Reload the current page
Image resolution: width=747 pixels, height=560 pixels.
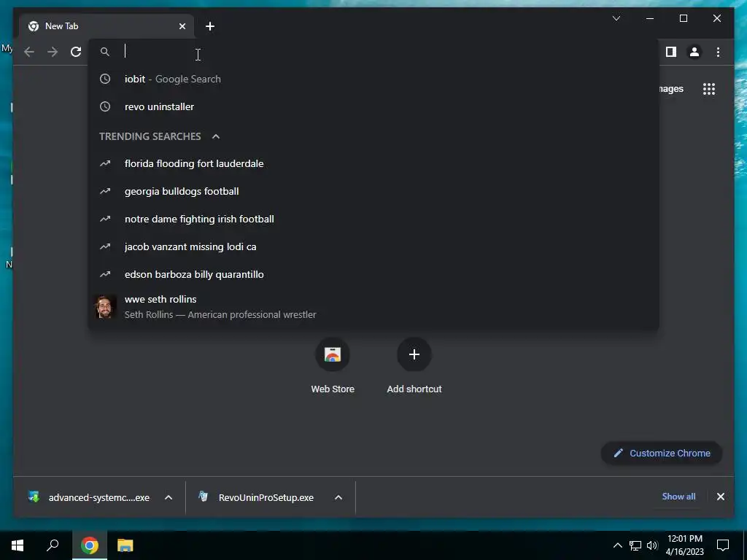[x=76, y=52]
